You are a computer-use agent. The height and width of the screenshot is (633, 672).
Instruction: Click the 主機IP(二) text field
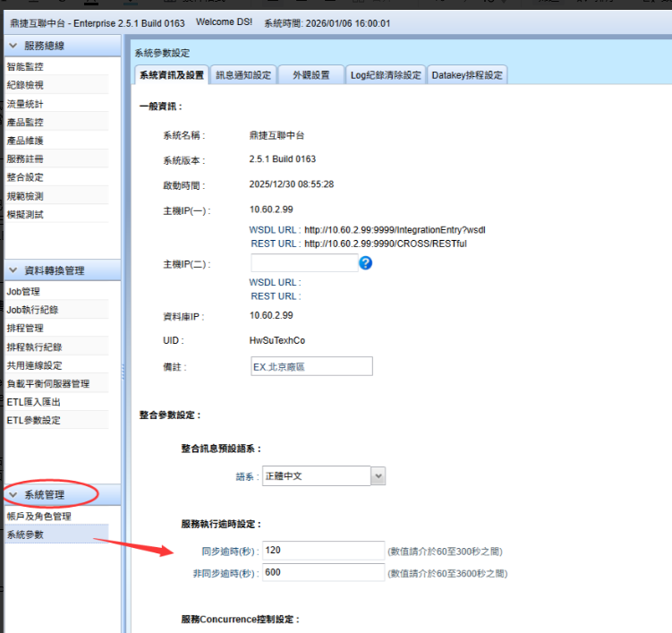[304, 263]
